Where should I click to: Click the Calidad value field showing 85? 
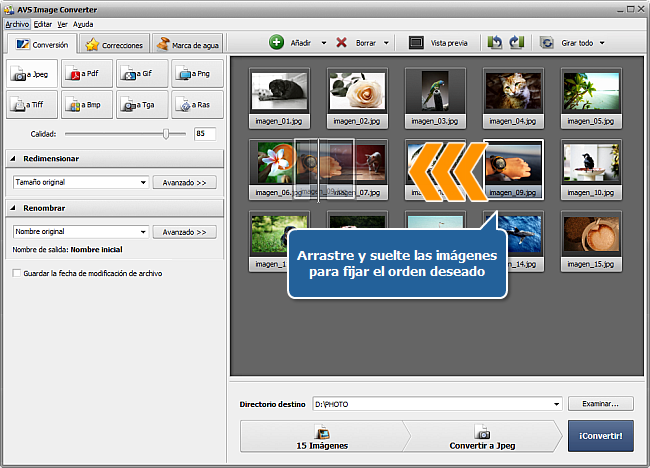(205, 133)
